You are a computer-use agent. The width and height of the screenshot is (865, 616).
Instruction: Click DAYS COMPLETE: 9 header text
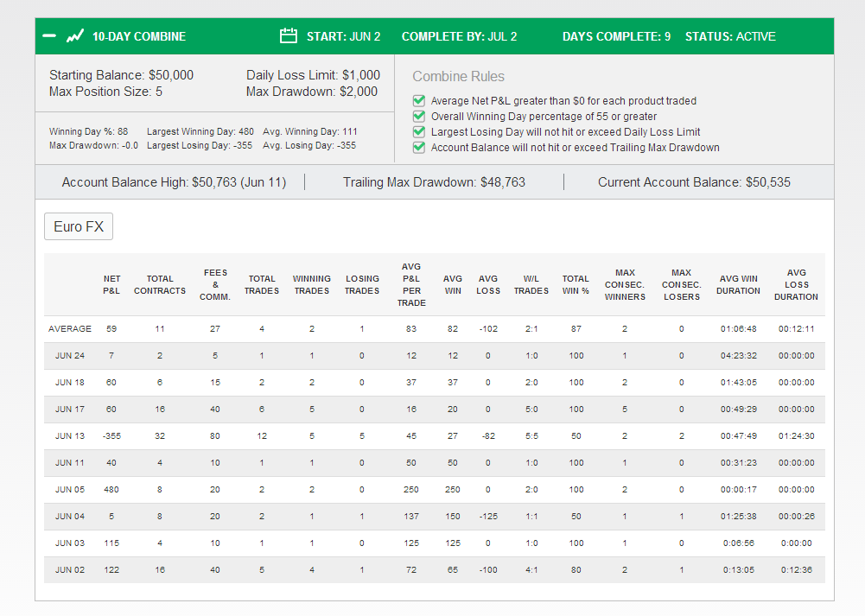pos(617,36)
